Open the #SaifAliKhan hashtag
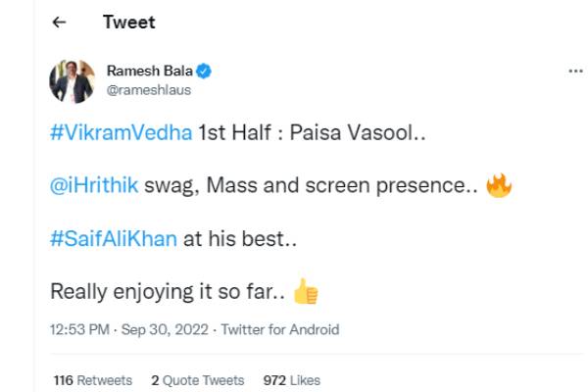This screenshot has width=588, height=392. tap(115, 239)
